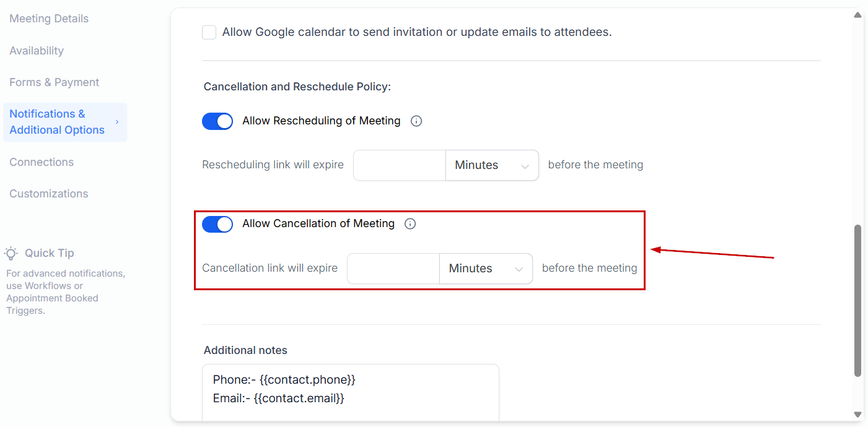Viewport: 868px width, 427px height.
Task: Switch to the Connections section
Action: pos(42,162)
